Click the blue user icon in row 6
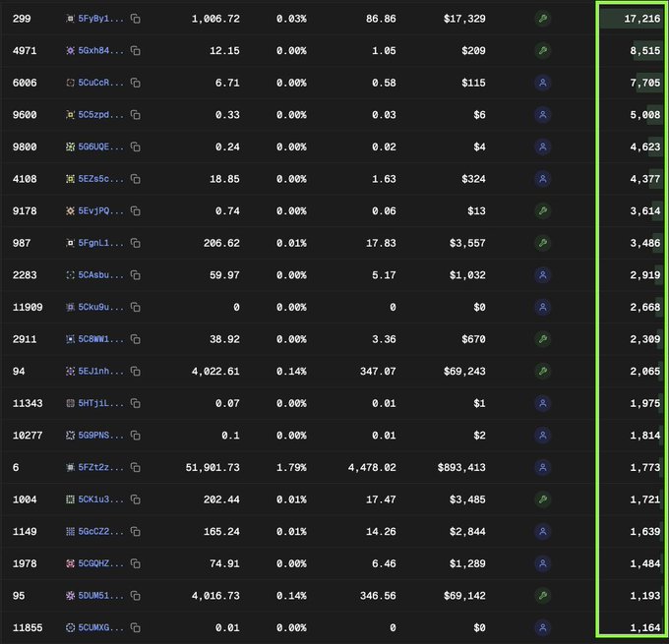Screen dimensions: 669x644 click(543, 467)
